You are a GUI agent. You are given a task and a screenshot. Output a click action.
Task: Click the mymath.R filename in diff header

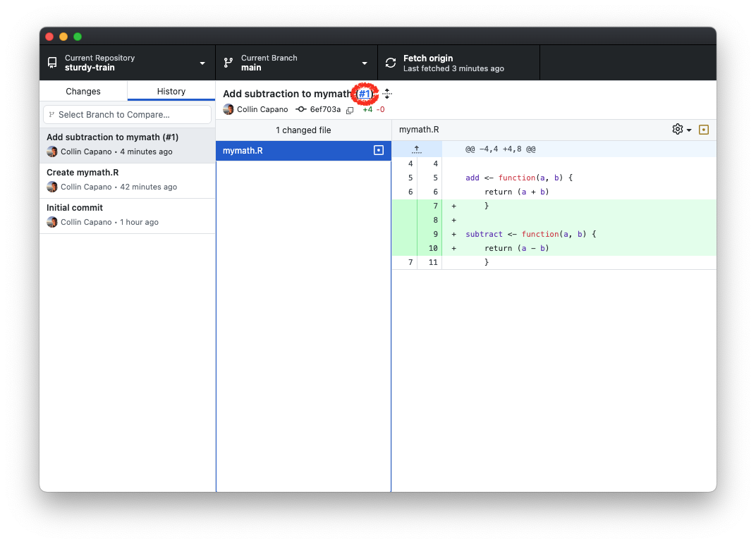pyautogui.click(x=419, y=130)
